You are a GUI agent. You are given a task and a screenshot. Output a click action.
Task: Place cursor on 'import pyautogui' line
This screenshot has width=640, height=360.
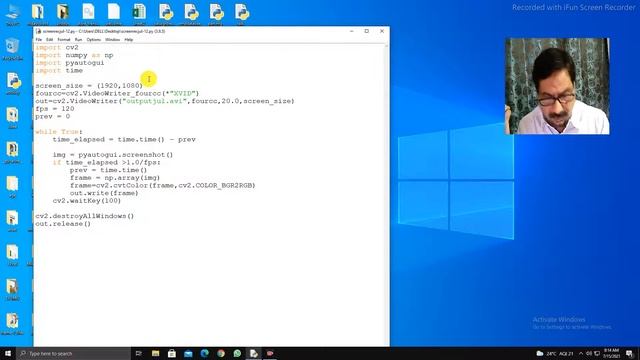pyautogui.click(x=69, y=63)
